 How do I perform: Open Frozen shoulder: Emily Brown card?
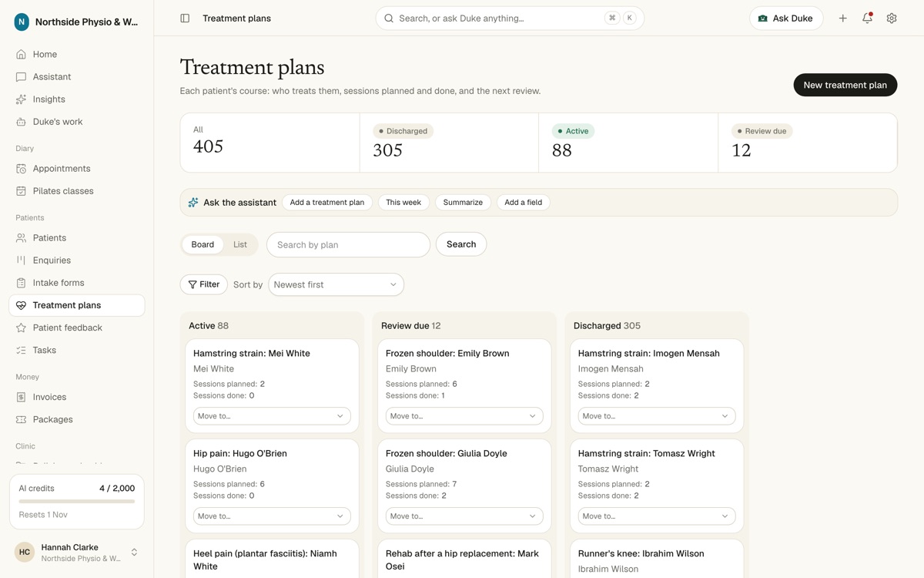click(464, 385)
